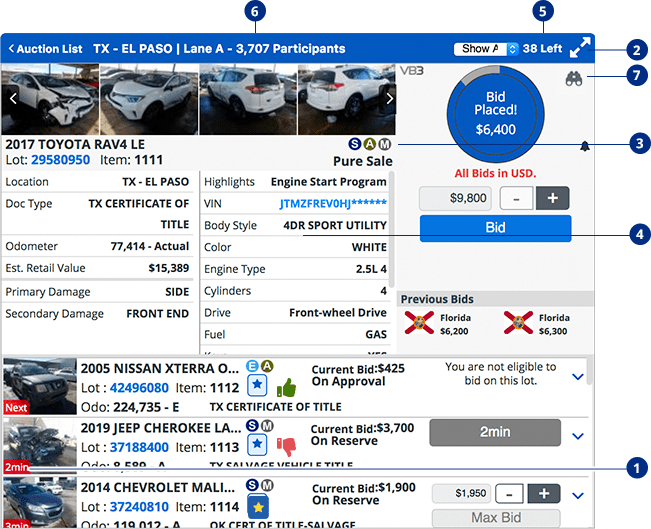
Task: Click the S badge on Jeep Cherokee
Action: point(252,426)
